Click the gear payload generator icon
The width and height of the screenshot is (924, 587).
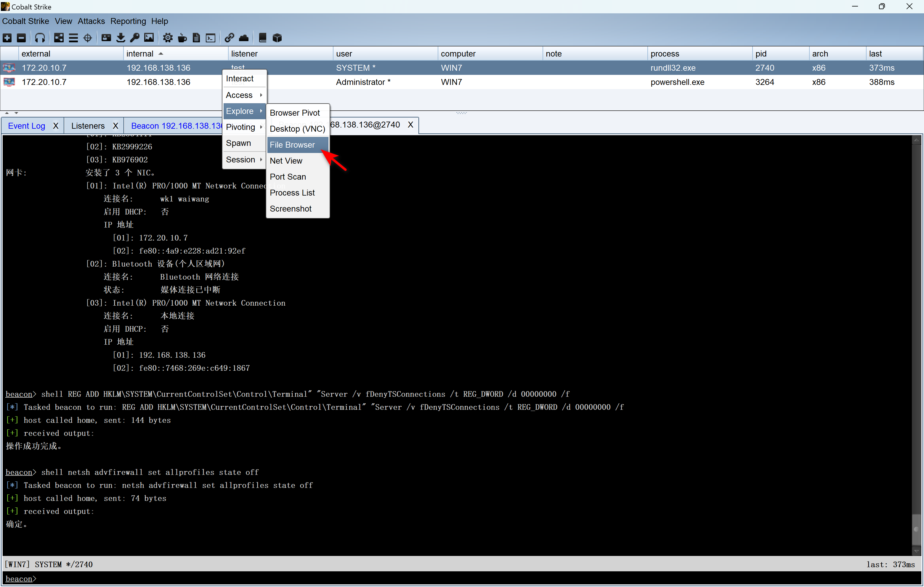tap(168, 38)
